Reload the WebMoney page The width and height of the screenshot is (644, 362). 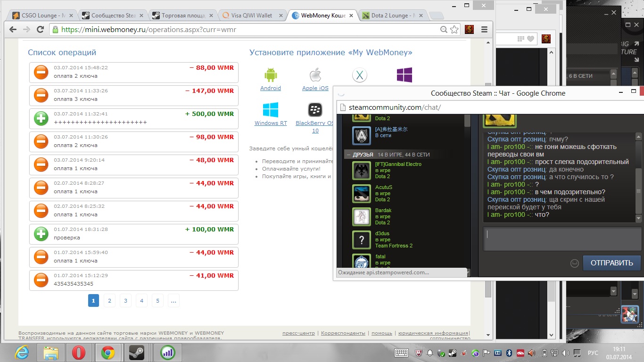[41, 29]
